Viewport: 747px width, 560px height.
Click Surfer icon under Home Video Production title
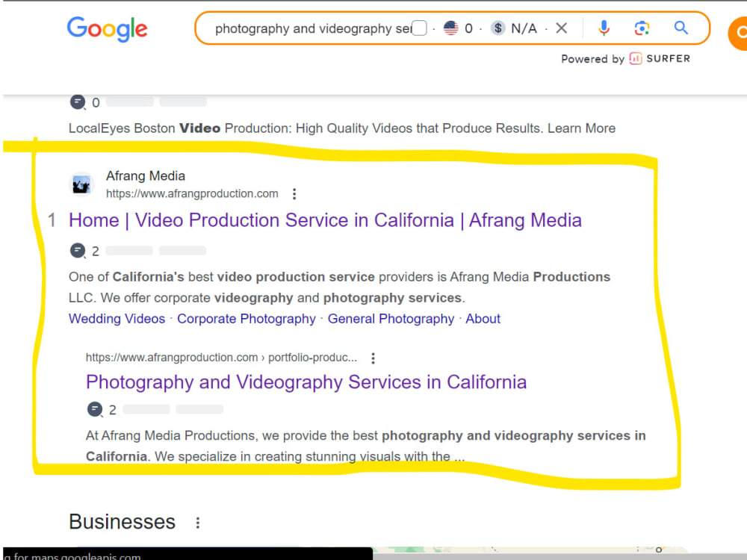tap(78, 250)
